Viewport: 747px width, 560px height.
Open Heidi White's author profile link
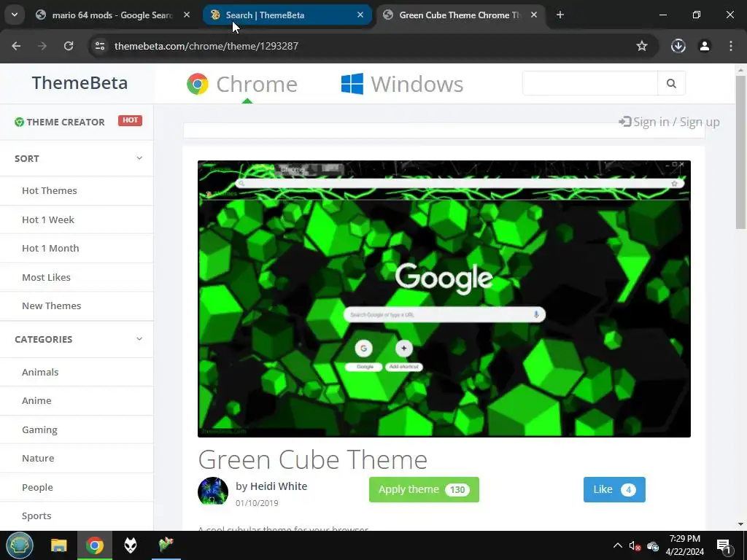coord(279,486)
